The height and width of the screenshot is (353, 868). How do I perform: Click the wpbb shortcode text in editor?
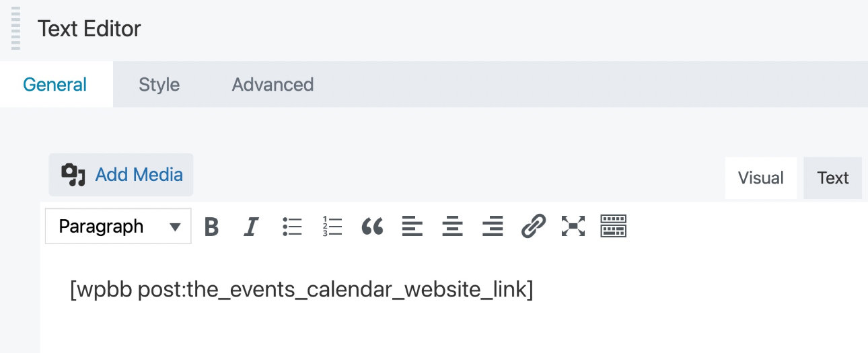point(301,290)
